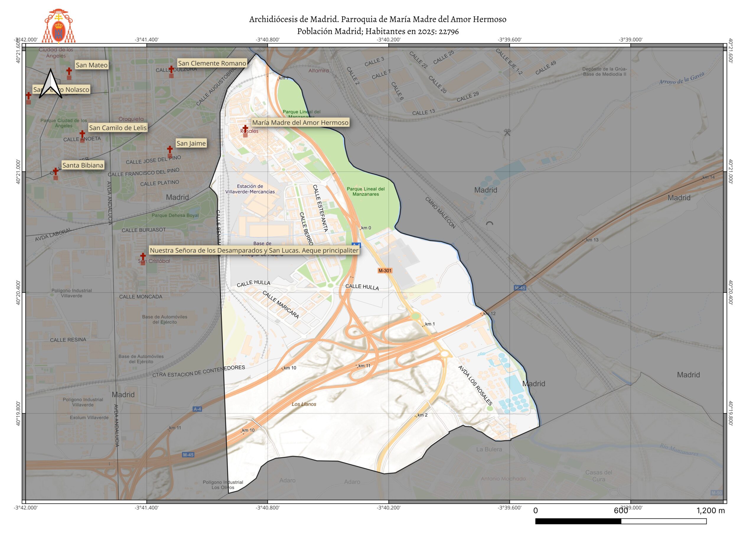Click the crossed hammers quarry symbol
Viewport: 756px width, 534px height.
(x=507, y=132)
